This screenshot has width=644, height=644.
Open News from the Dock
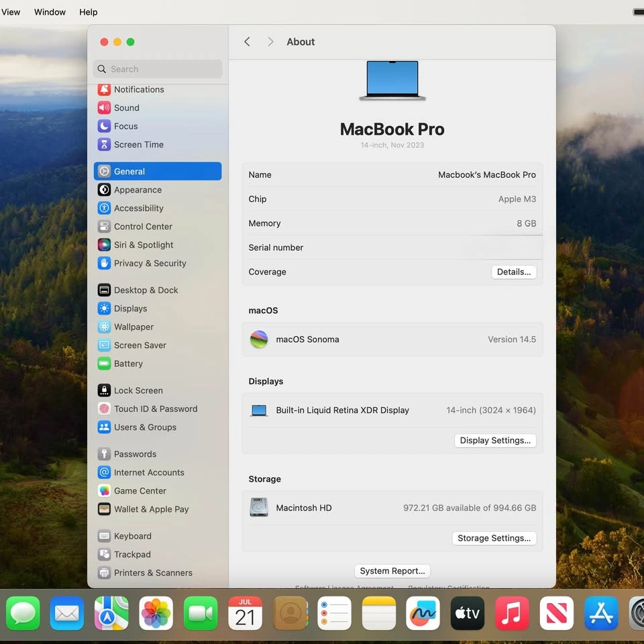[x=557, y=613]
